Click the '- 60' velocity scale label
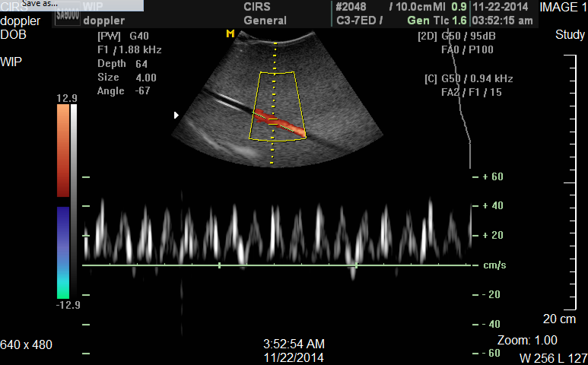Viewport: 588px width, 365px height. coord(491,353)
